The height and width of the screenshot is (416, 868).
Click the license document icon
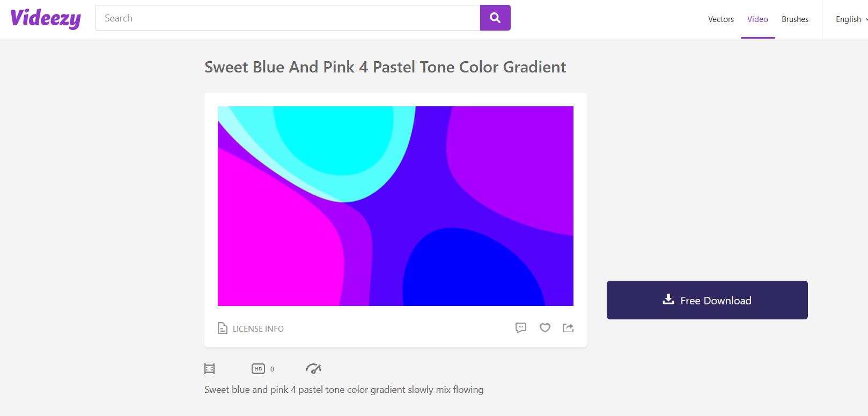pyautogui.click(x=222, y=328)
